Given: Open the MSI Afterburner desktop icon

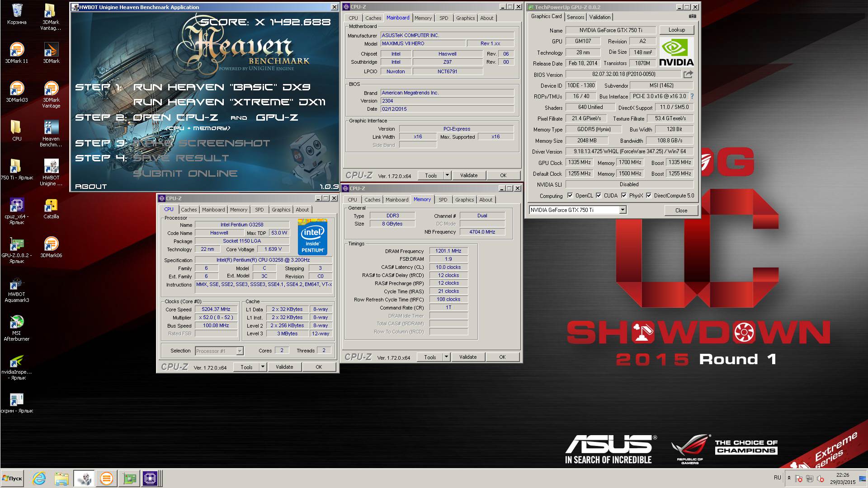Looking at the screenshot, I should (17, 328).
